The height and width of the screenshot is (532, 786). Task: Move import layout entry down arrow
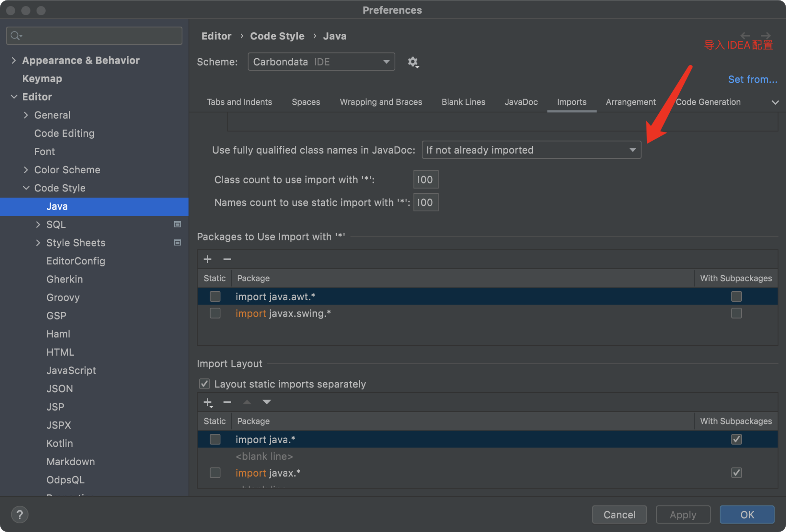267,402
